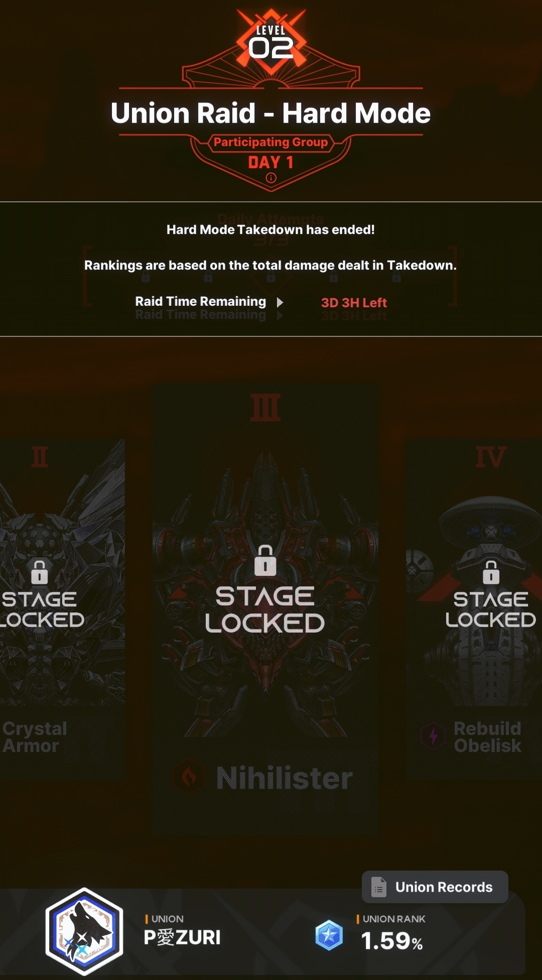Tap the document icon in Union Records
Viewport: 542px width, 980px height.
point(379,887)
